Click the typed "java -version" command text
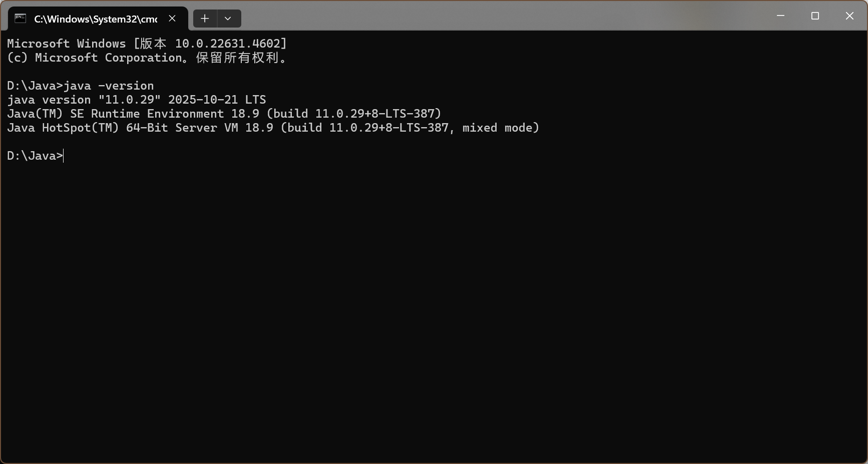868x464 pixels. [109, 86]
